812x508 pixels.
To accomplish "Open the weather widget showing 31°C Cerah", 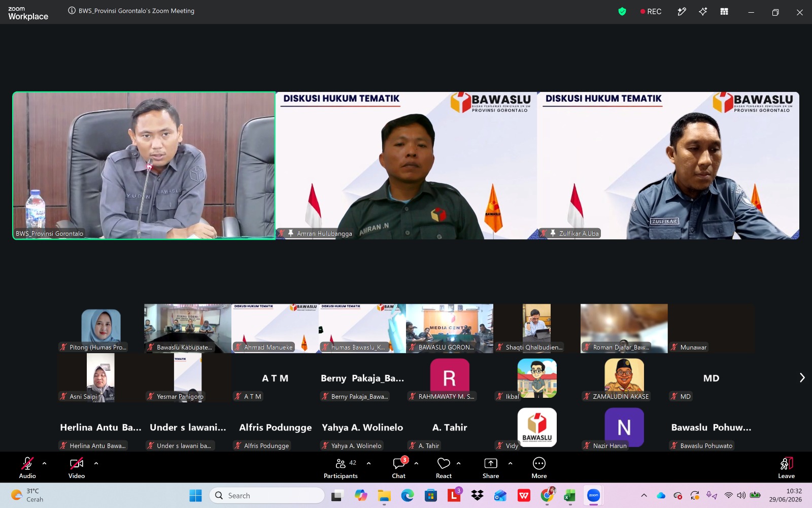I will [x=28, y=495].
